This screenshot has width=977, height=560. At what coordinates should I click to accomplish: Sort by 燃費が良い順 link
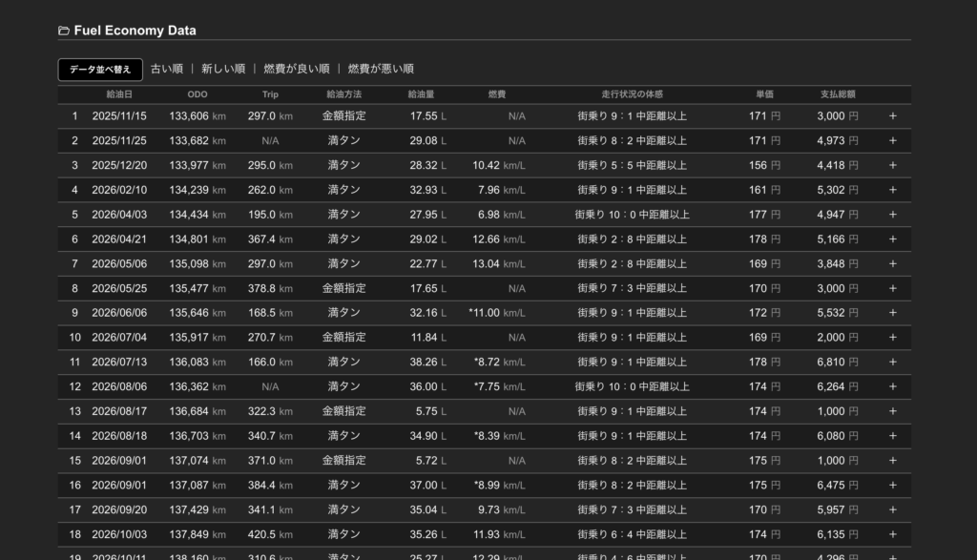click(x=297, y=69)
